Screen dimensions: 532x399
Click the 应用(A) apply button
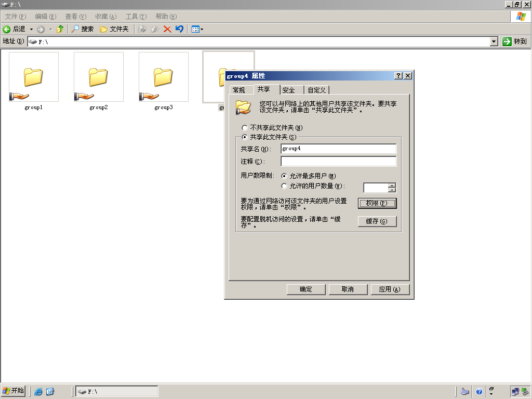(390, 289)
